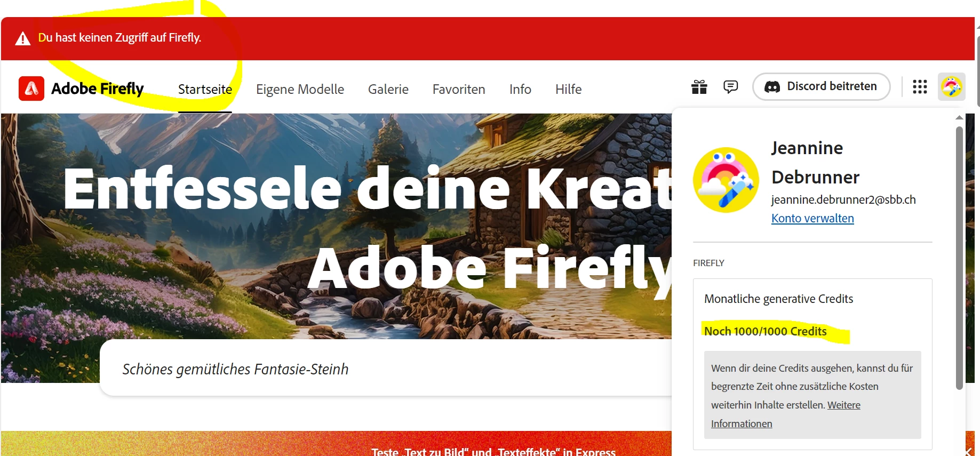Click the hero headline 'Entfessele deine Kreat'

(368, 188)
